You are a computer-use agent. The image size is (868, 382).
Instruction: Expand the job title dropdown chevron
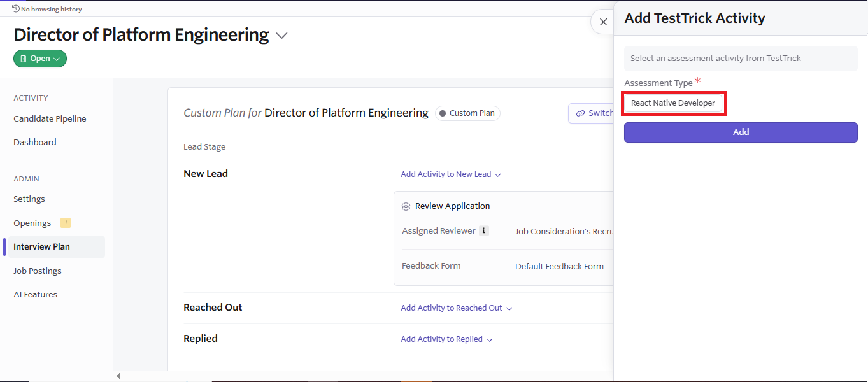click(281, 36)
